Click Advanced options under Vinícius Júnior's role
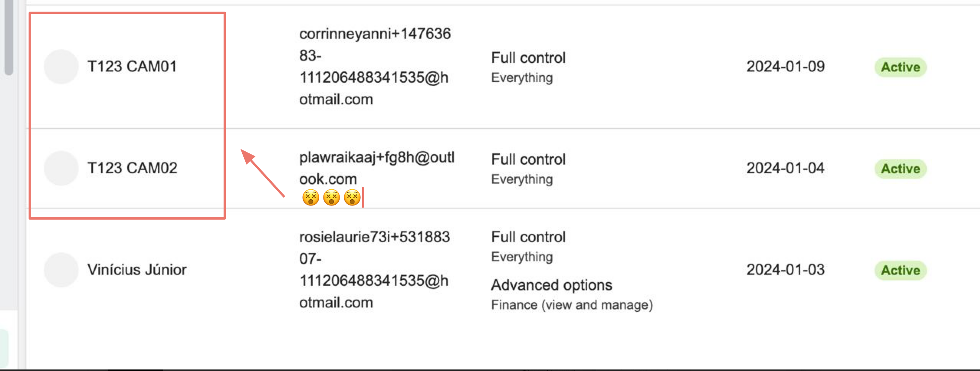 tap(552, 285)
